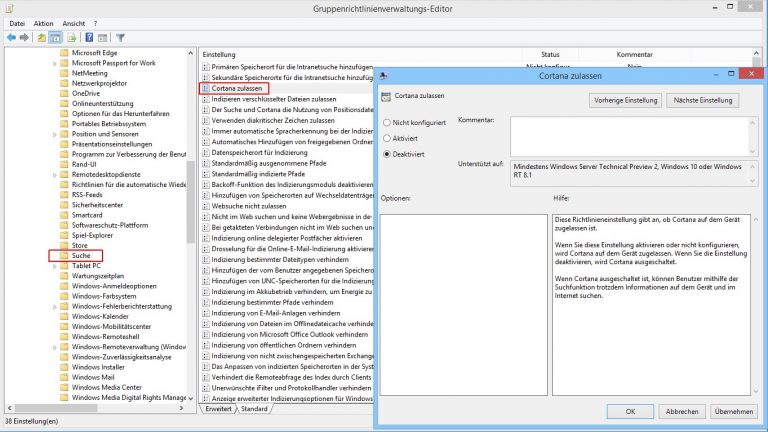Click the Windows Installer folder icon
Screen dimensions: 768x432
point(64,367)
